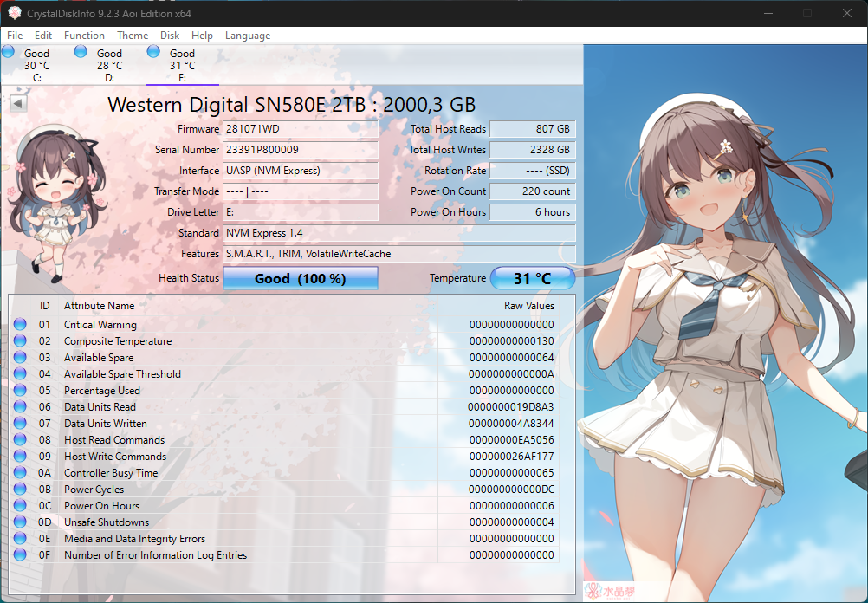Click the status orb for Available Spare Threshold
The width and height of the screenshot is (868, 603).
(20, 373)
